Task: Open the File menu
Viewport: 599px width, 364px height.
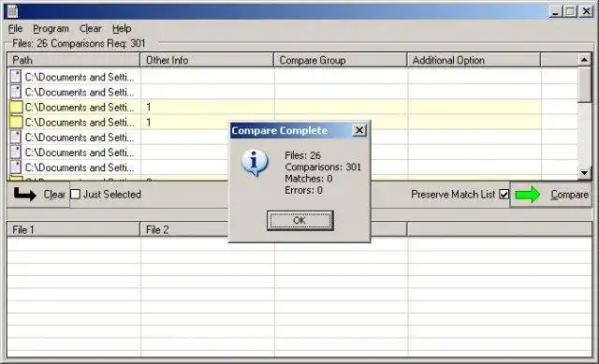Action: click(x=15, y=29)
